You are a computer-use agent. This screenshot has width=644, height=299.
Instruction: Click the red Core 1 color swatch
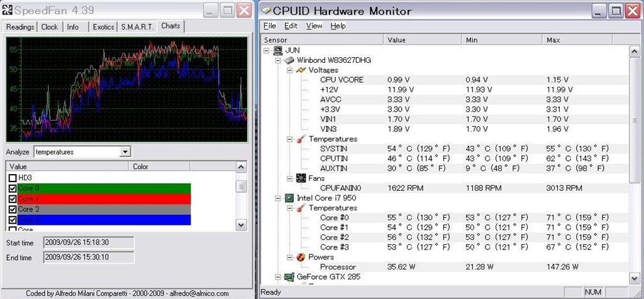(x=104, y=199)
